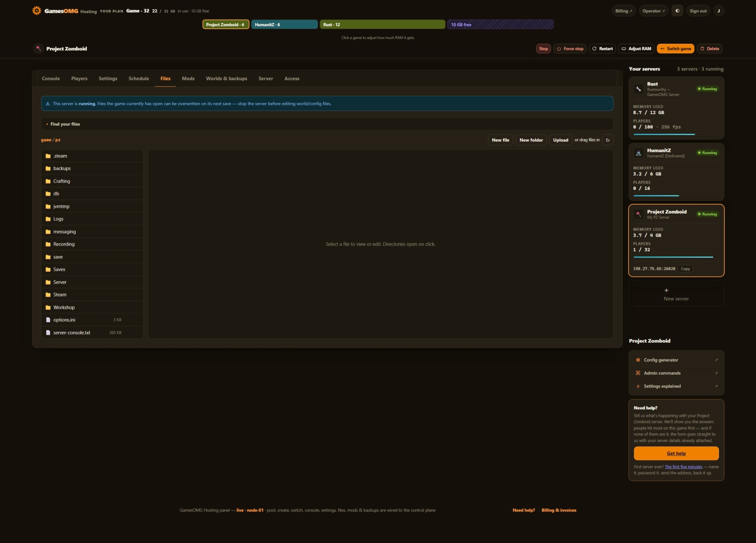Click the Project Zomboid server card icon
Viewport: 756px width, 543px height.
pyautogui.click(x=638, y=214)
